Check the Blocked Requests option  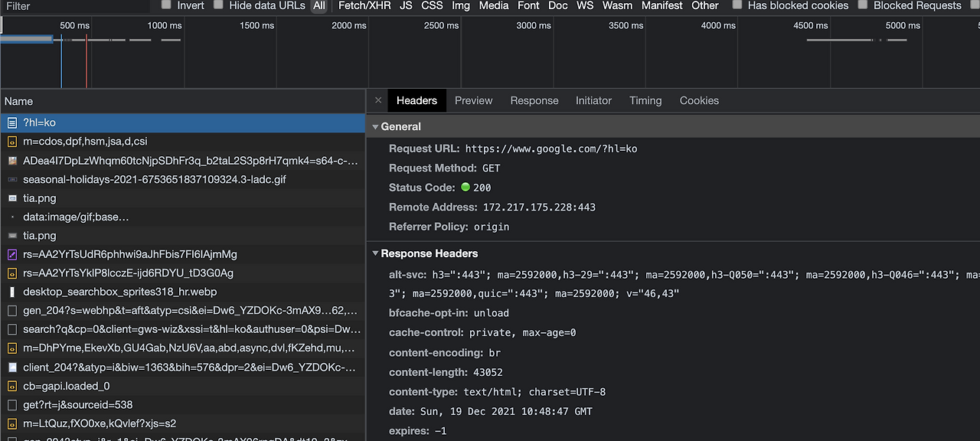pyautogui.click(x=864, y=5)
